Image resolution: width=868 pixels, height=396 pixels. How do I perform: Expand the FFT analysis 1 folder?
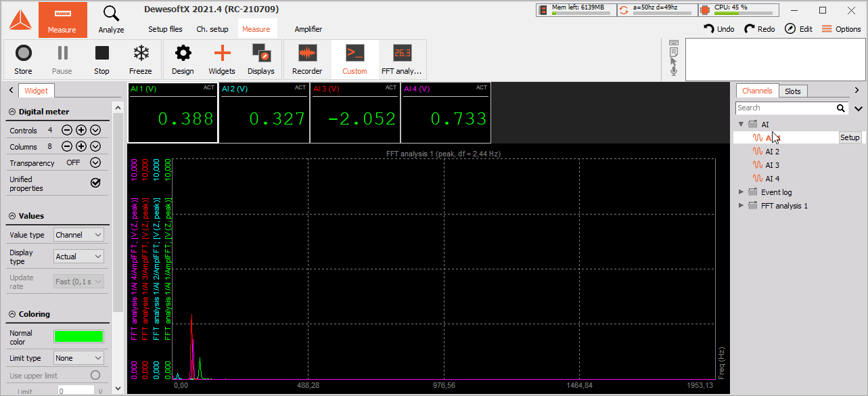coord(741,206)
